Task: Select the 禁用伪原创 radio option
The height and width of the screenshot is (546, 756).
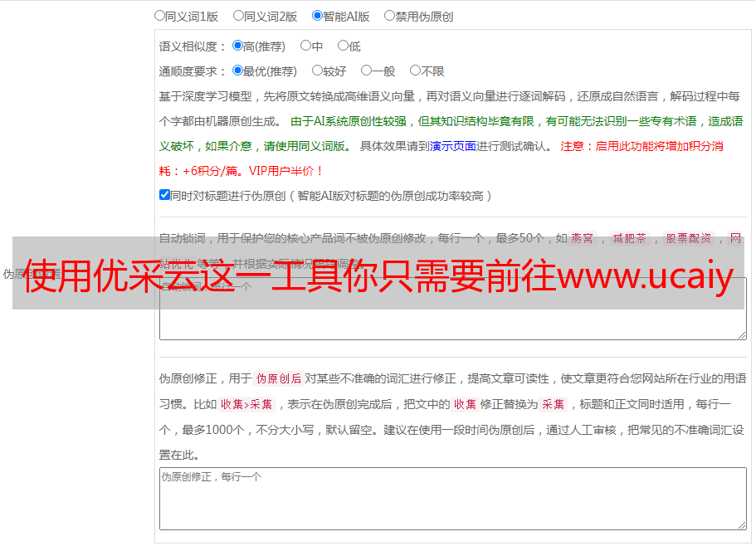Action: 389,16
